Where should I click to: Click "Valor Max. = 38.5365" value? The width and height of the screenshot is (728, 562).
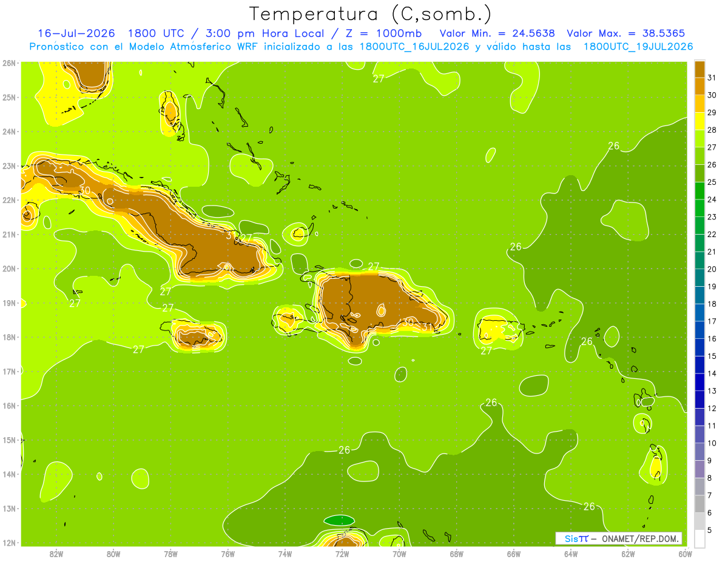(627, 33)
